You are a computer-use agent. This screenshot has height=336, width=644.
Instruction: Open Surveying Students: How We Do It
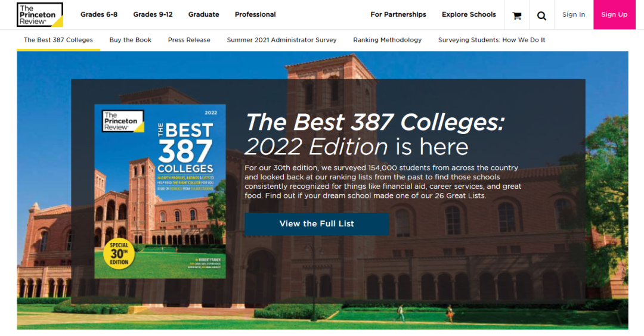pos(491,40)
